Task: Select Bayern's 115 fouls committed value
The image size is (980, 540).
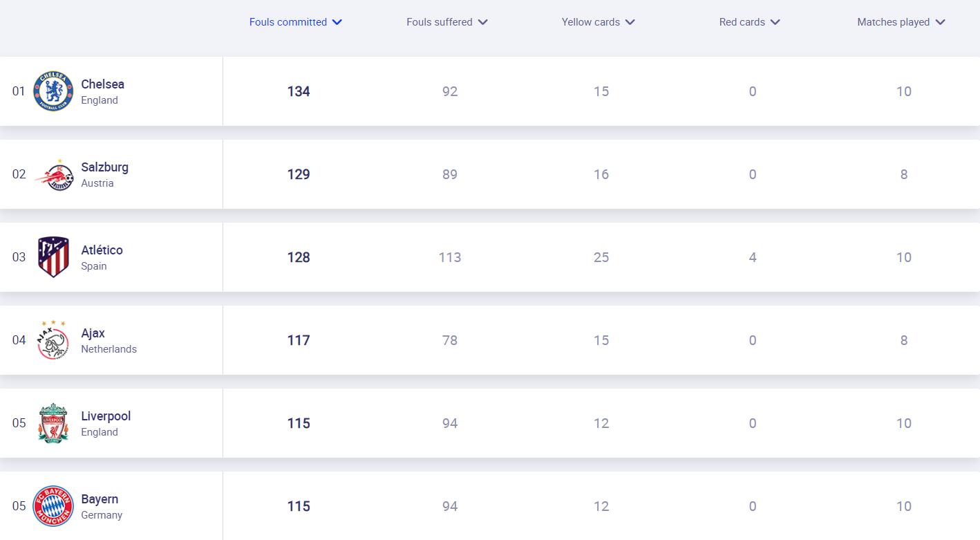Action: [x=299, y=506]
